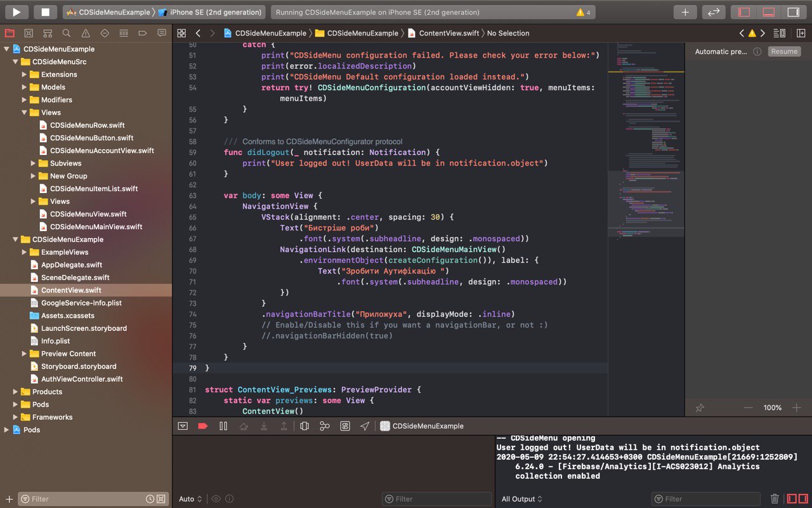Resume the automatic preview

[784, 51]
